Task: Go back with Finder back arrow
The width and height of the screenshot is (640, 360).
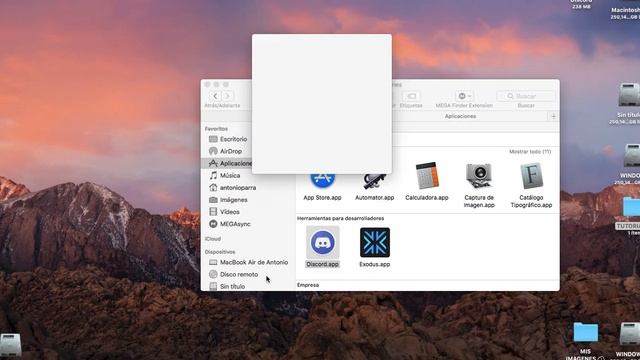Action: [x=216, y=96]
